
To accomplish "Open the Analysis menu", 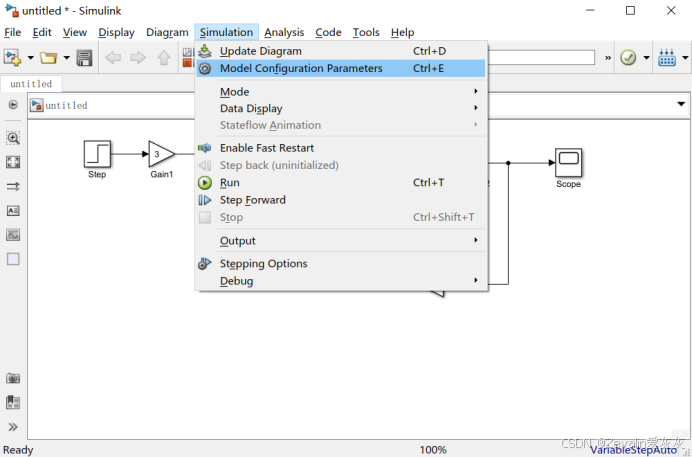I will (284, 32).
